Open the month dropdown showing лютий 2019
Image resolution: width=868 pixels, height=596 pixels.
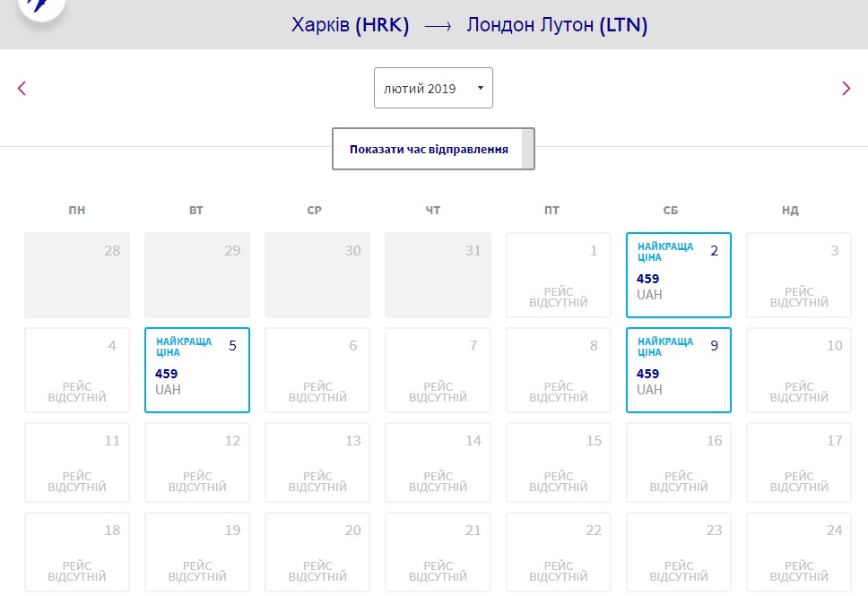click(433, 88)
